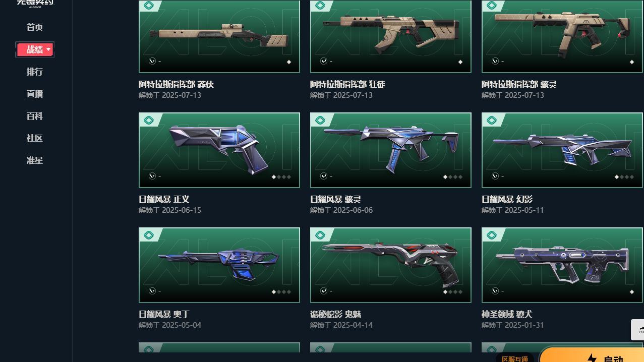
Task: Click upgrade level diamonds on 日耀风暴 正义 card
Action: coord(282,177)
